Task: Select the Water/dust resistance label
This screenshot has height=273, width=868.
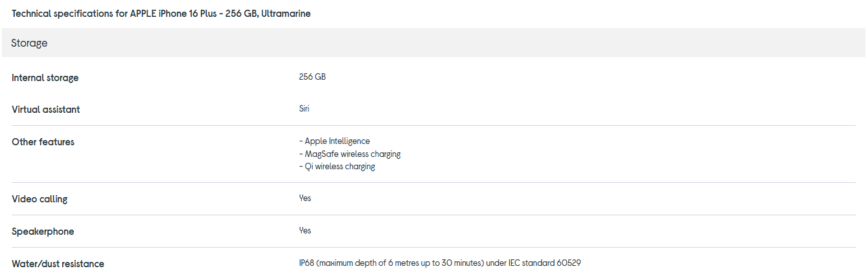Action: pyautogui.click(x=58, y=264)
